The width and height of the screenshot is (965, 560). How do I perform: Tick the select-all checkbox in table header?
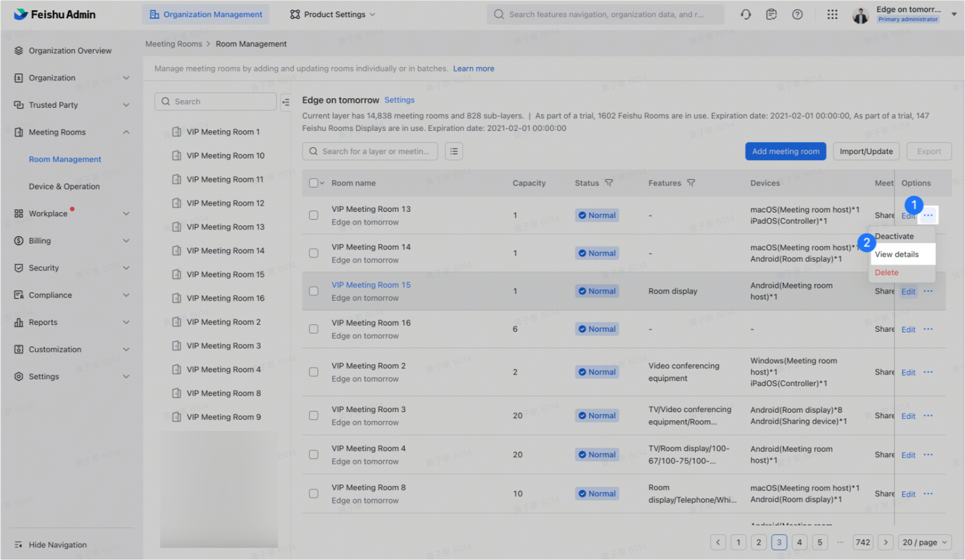click(x=314, y=183)
